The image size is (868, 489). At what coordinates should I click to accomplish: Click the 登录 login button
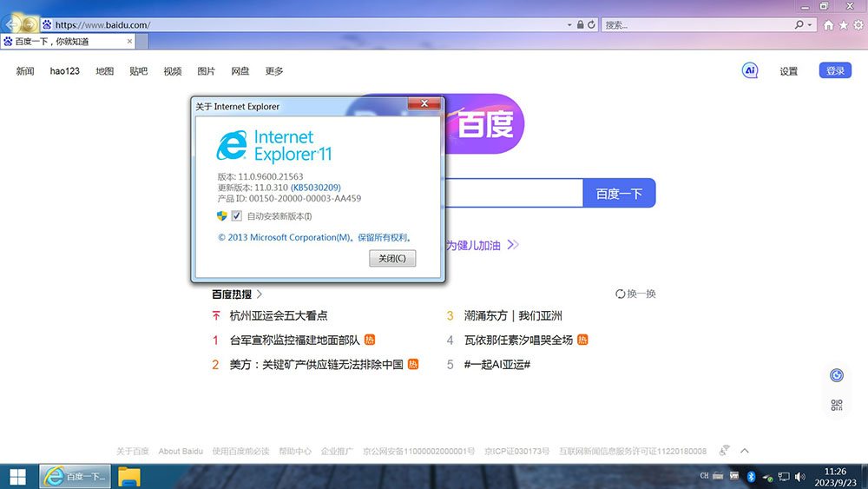pos(835,70)
